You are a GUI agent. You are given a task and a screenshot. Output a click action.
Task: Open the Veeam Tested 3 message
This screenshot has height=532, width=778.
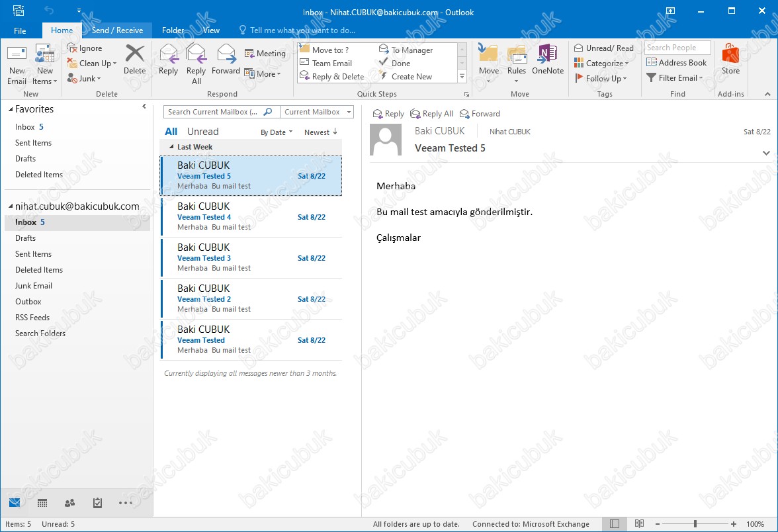[x=251, y=258]
